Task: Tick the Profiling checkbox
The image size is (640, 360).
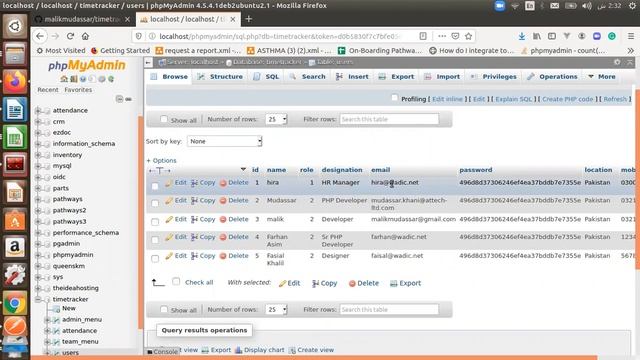Action: 394,98
